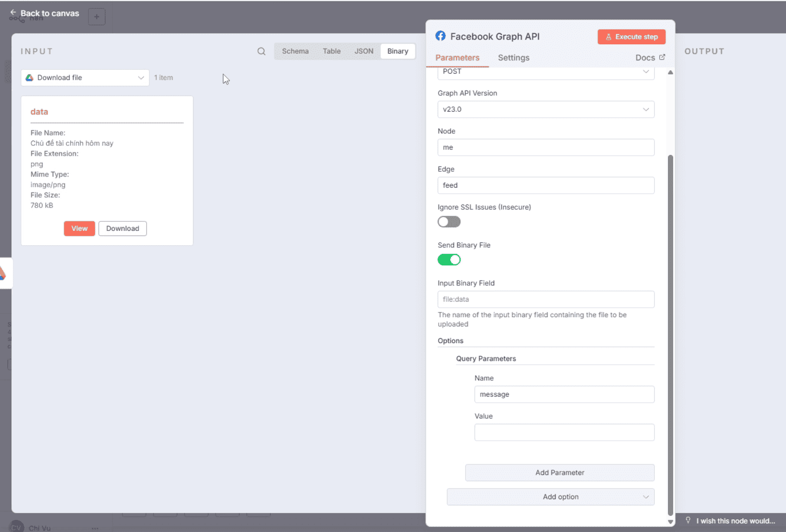Screen dimensions: 786x532
Task: Click the 1 item count label
Action: coord(164,78)
